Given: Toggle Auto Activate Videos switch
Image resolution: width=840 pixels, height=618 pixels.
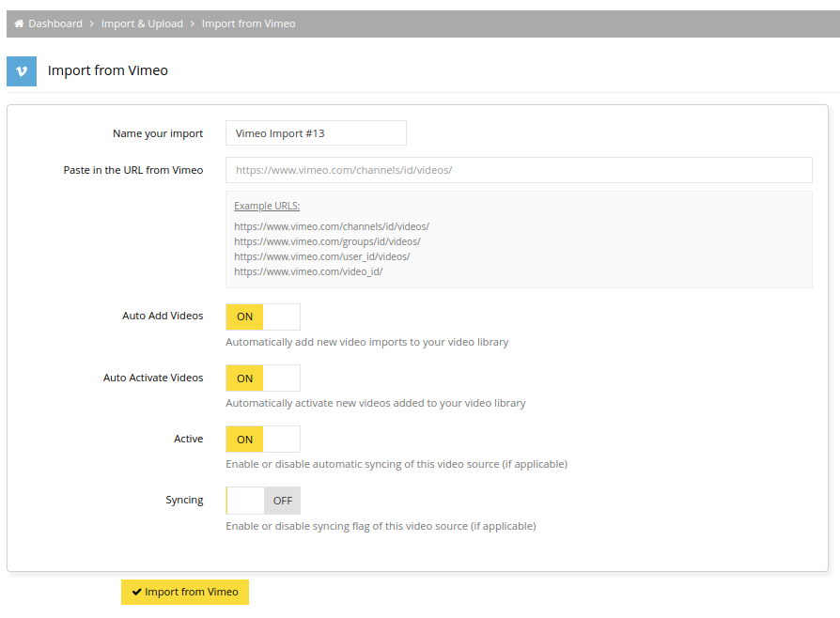Looking at the screenshot, I should click(x=263, y=379).
